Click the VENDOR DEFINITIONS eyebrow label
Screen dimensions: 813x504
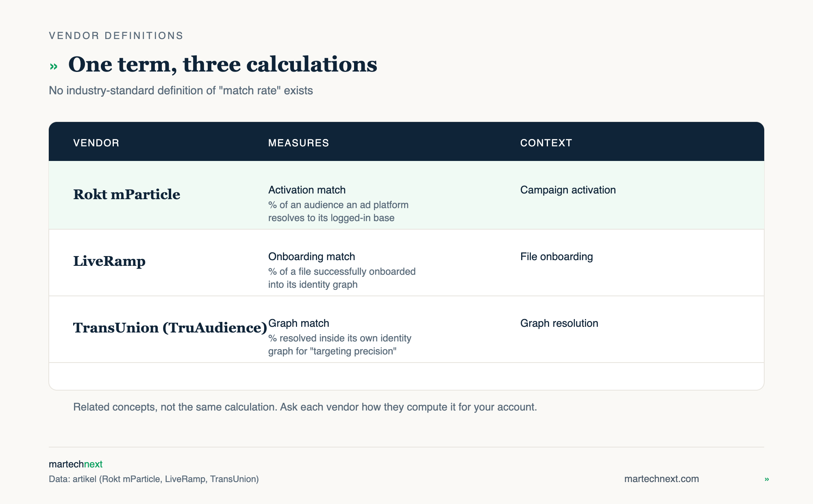[x=116, y=36]
